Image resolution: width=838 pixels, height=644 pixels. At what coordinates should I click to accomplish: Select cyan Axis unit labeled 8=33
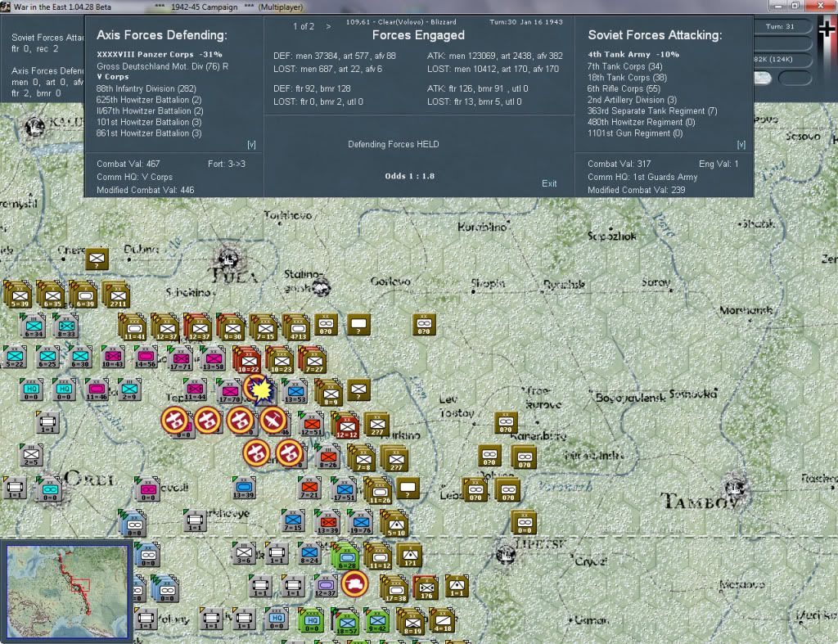(65, 326)
